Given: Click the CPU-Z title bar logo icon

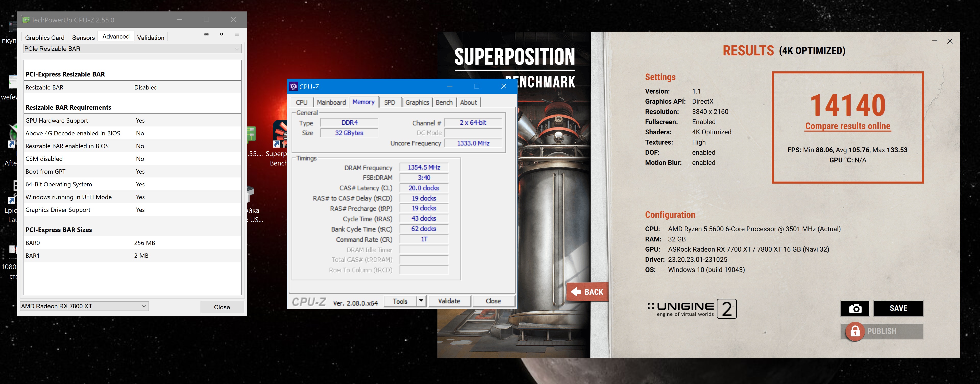Looking at the screenshot, I should coord(293,86).
